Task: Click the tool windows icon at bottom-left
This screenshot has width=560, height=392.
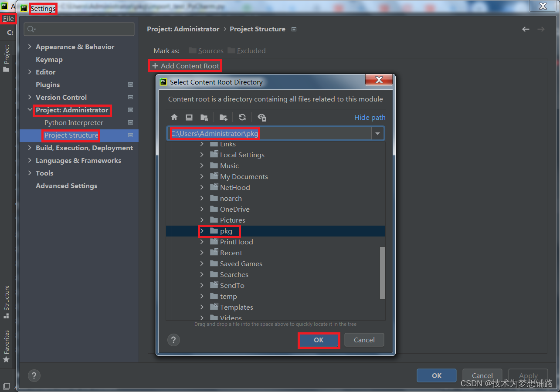Action: point(6,386)
